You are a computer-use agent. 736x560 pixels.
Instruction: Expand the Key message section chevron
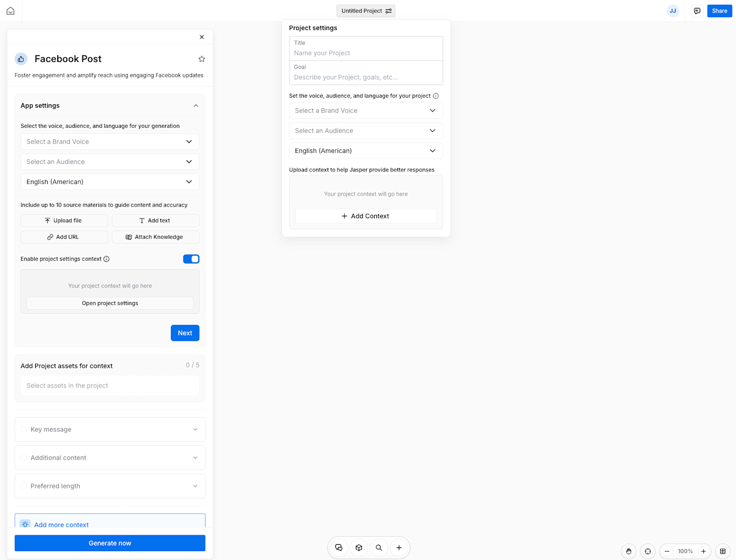coord(196,430)
